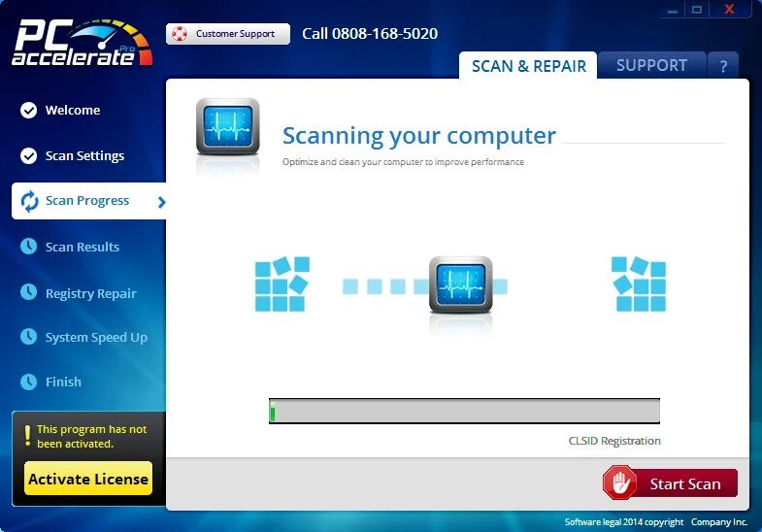The height and width of the screenshot is (532, 762).
Task: Click the PC Accelerate Pro logo
Action: pyautogui.click(x=82, y=43)
